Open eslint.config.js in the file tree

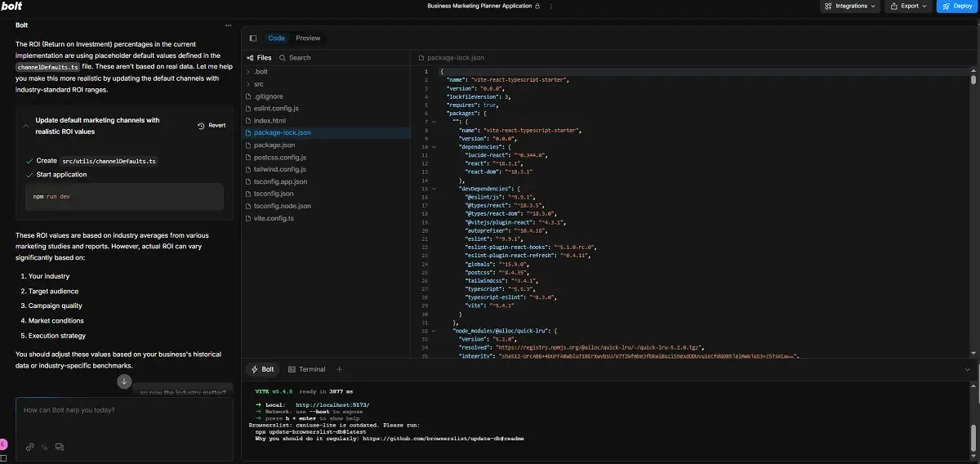(x=327, y=108)
